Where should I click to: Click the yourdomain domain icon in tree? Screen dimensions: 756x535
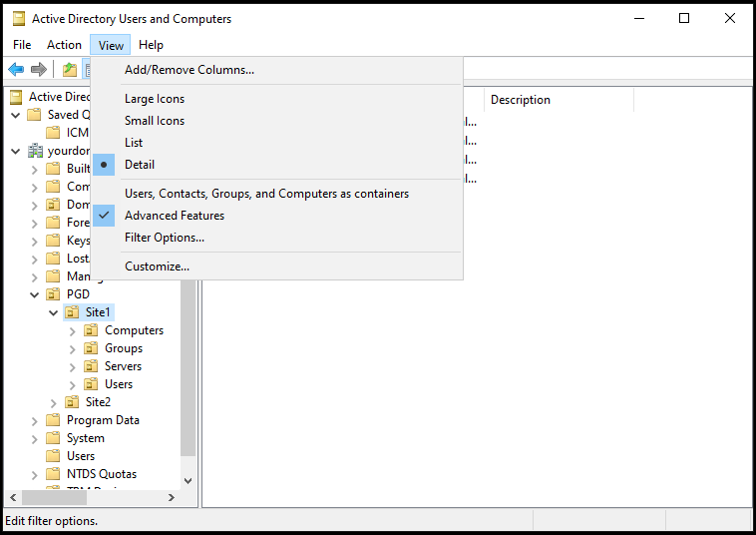[35, 151]
